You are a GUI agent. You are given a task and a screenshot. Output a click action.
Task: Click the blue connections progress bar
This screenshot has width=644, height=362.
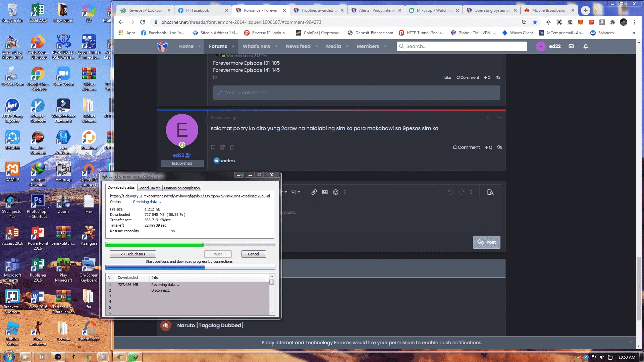[x=190, y=267]
